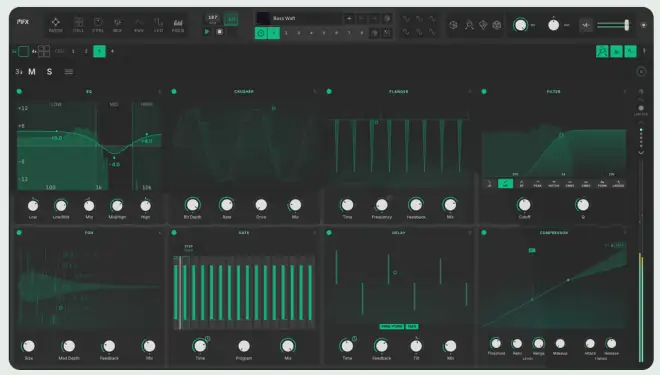The image size is (660, 375).
Task: Disable the EQ module power dot
Action: [x=19, y=91]
